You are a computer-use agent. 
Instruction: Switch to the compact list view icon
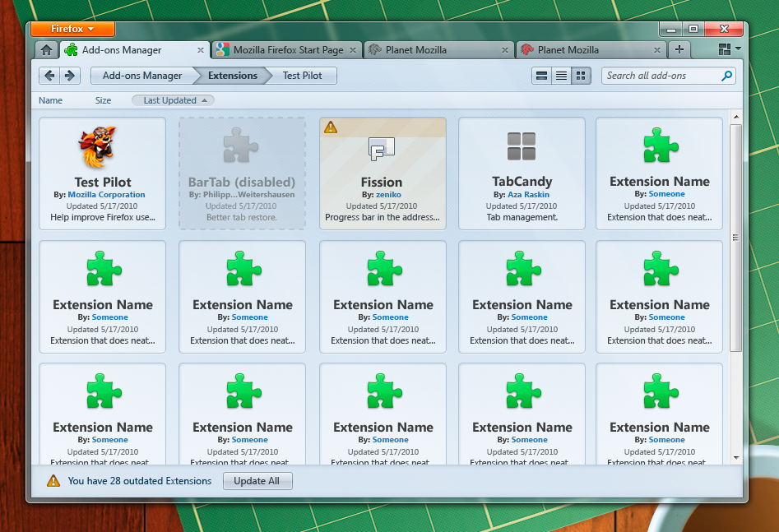pyautogui.click(x=561, y=76)
